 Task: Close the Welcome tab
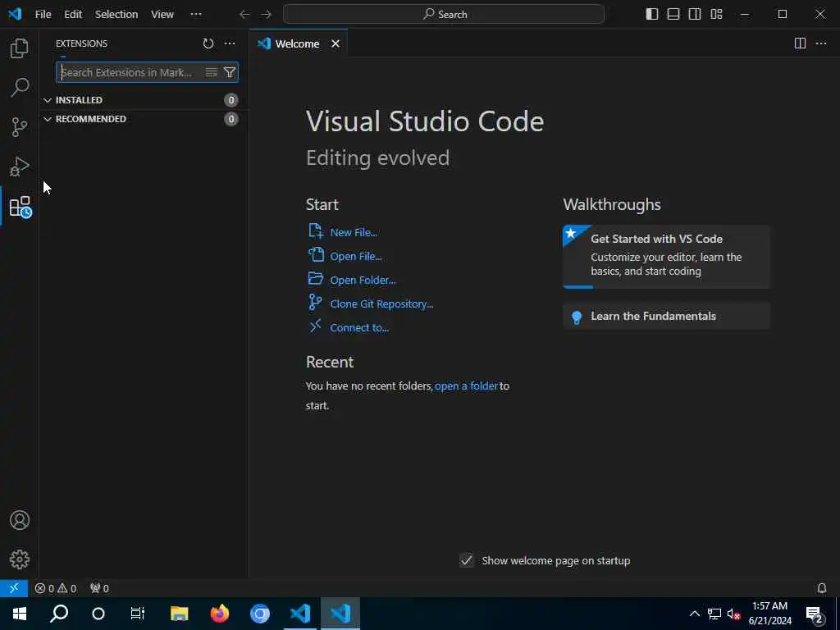point(336,43)
